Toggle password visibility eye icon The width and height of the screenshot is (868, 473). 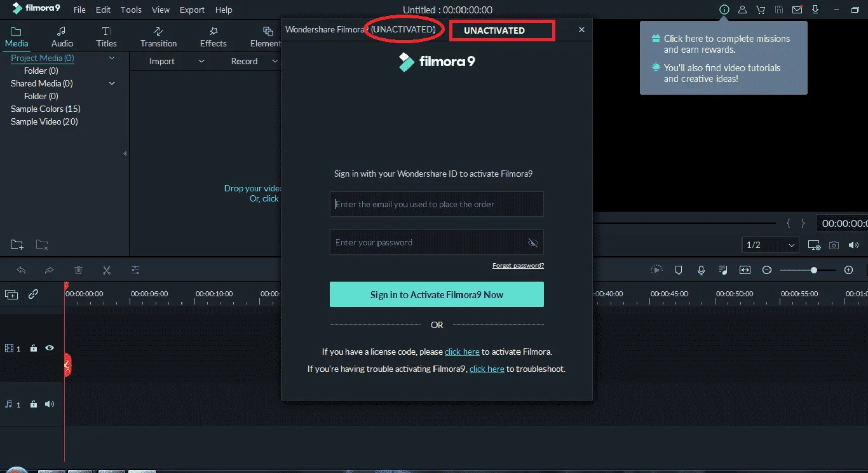[x=532, y=242]
